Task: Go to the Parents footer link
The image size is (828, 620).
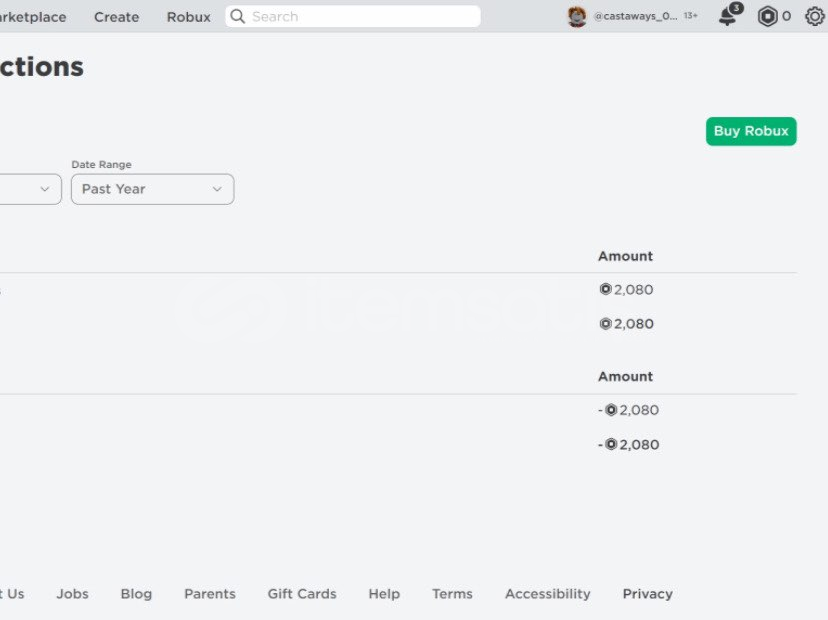Action: 210,594
